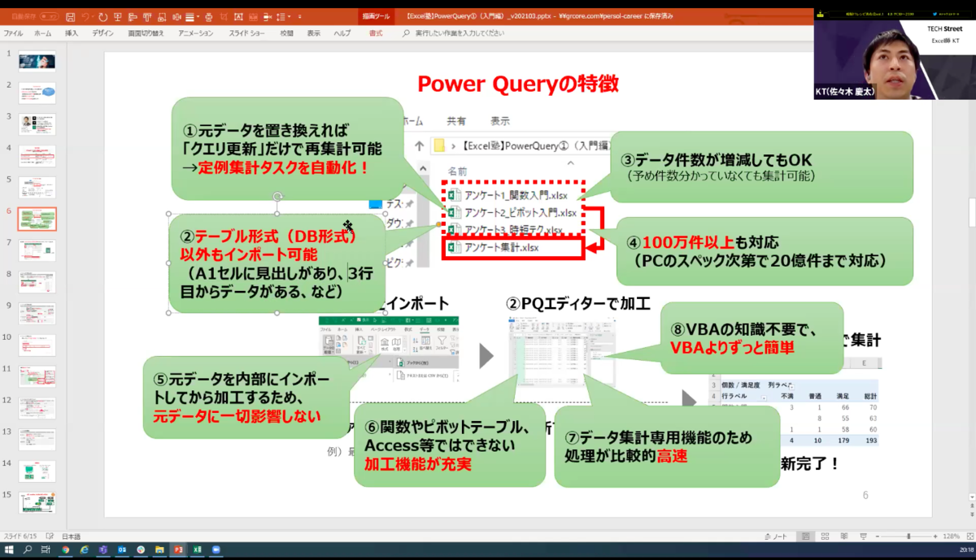
Task: Click callout ④ 100万件以上も対応
Action: [765, 251]
